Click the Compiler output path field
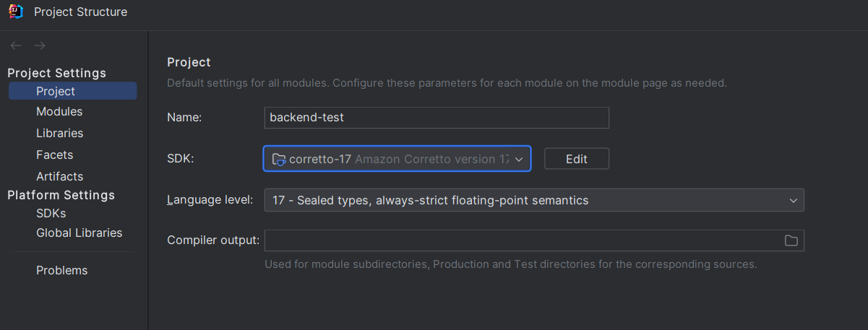This screenshot has width=868, height=330. tap(520, 240)
